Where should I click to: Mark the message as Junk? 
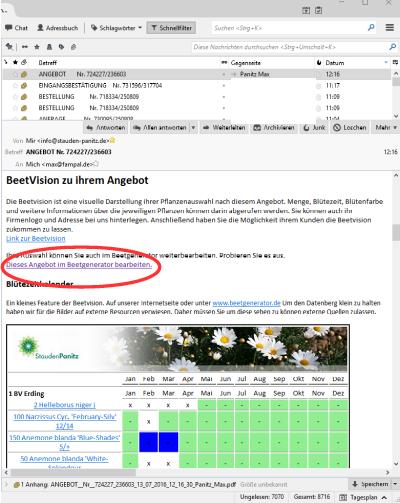tap(314, 128)
